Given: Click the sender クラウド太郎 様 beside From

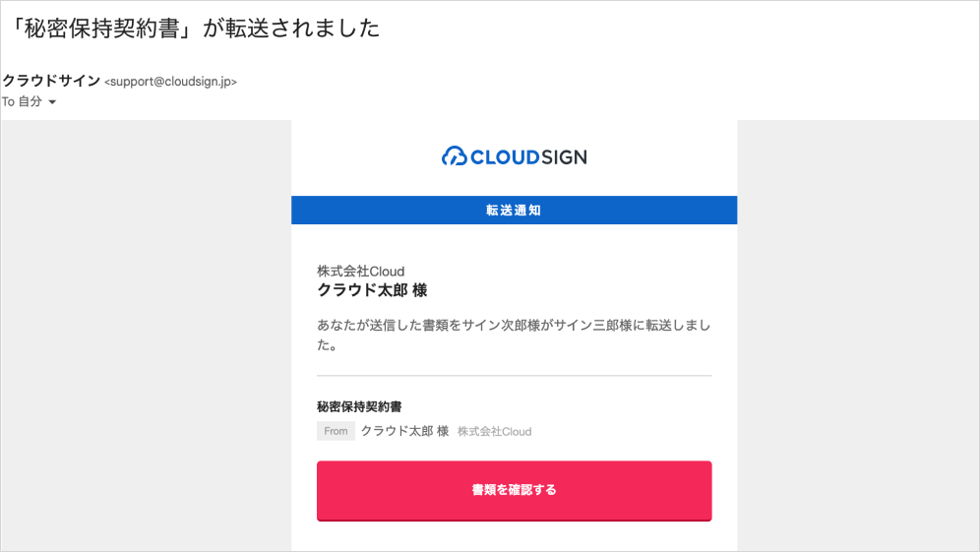Looking at the screenshot, I should [x=405, y=431].
